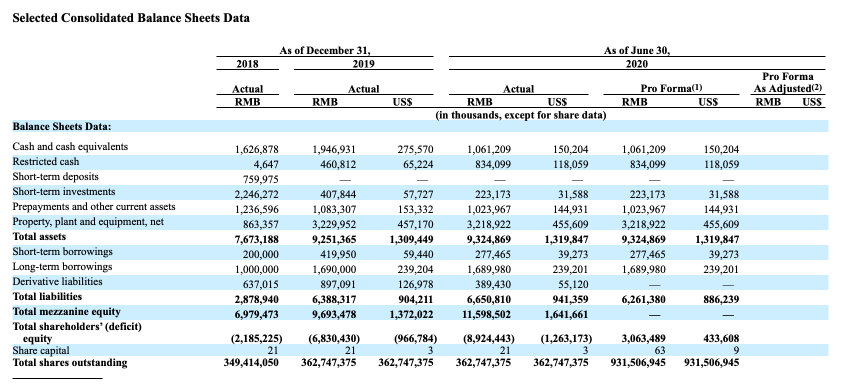
Task: Click the 'As of December 31,' column header
Action: coord(325,50)
